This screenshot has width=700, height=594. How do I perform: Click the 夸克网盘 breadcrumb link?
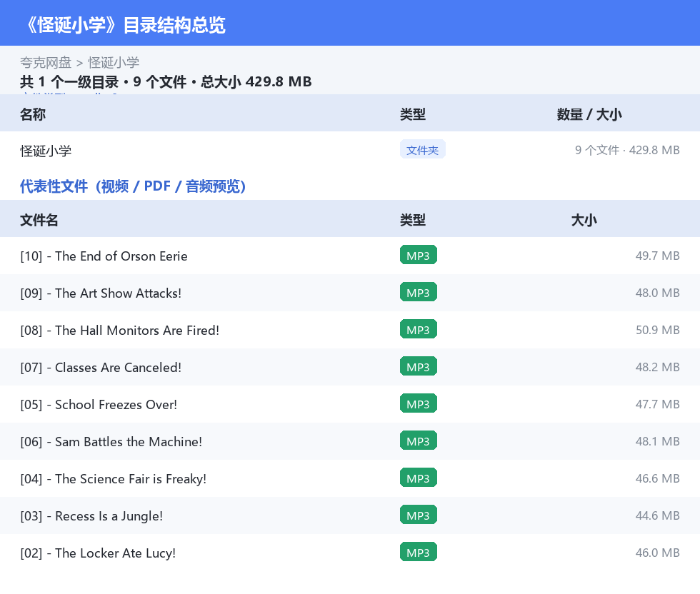[x=46, y=63]
